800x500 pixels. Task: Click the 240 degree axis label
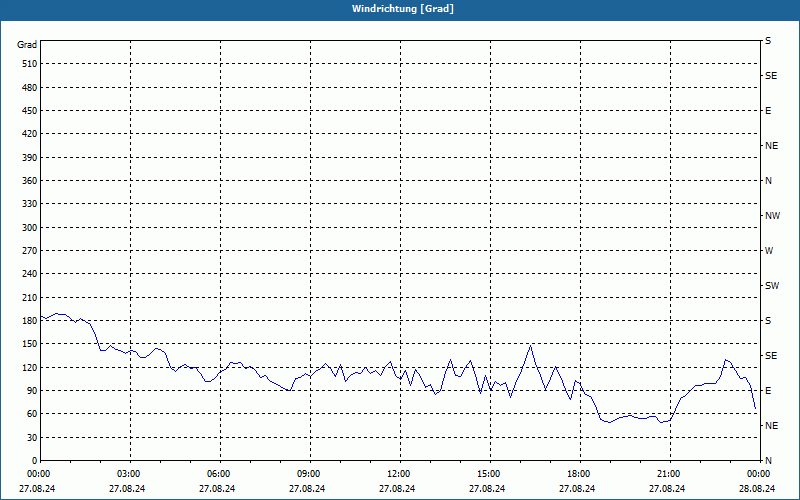click(x=30, y=274)
